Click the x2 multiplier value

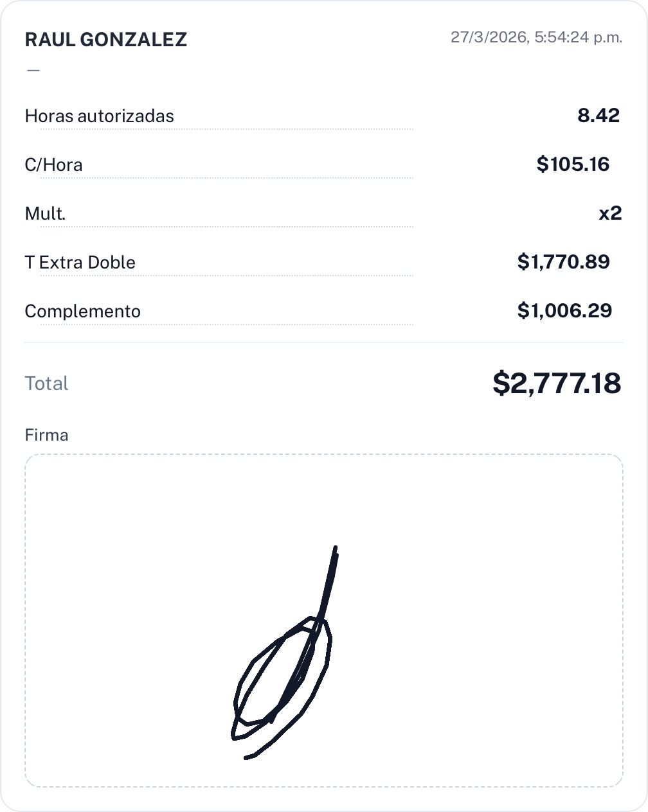[x=610, y=213]
